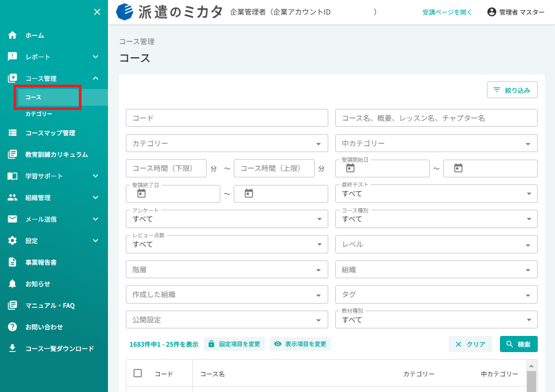This screenshot has height=392, width=555.
Task: Select コース submenu item
Action: (33, 97)
